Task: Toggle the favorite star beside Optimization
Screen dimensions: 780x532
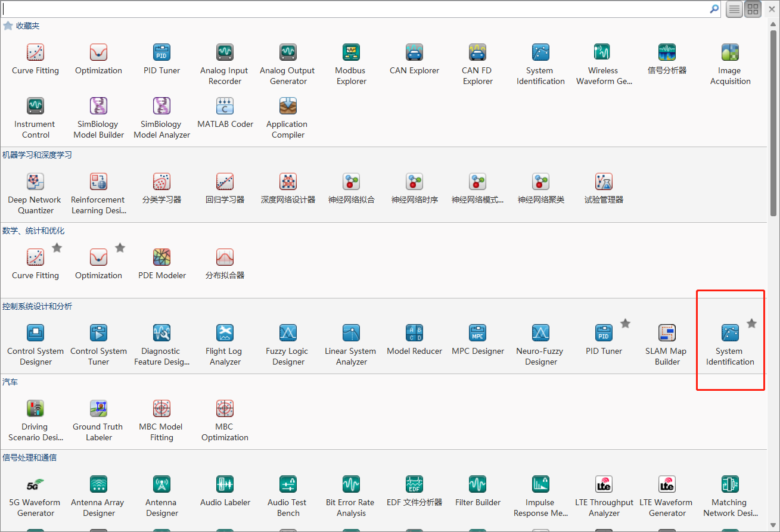Action: pos(120,248)
